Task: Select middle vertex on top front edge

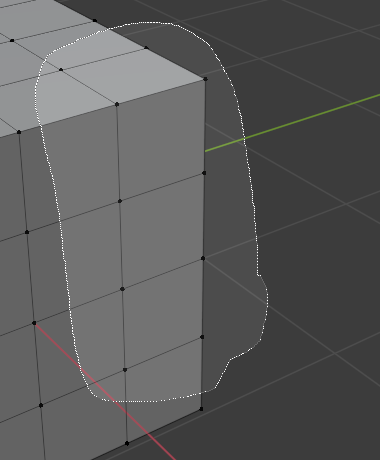Action: (x=117, y=104)
